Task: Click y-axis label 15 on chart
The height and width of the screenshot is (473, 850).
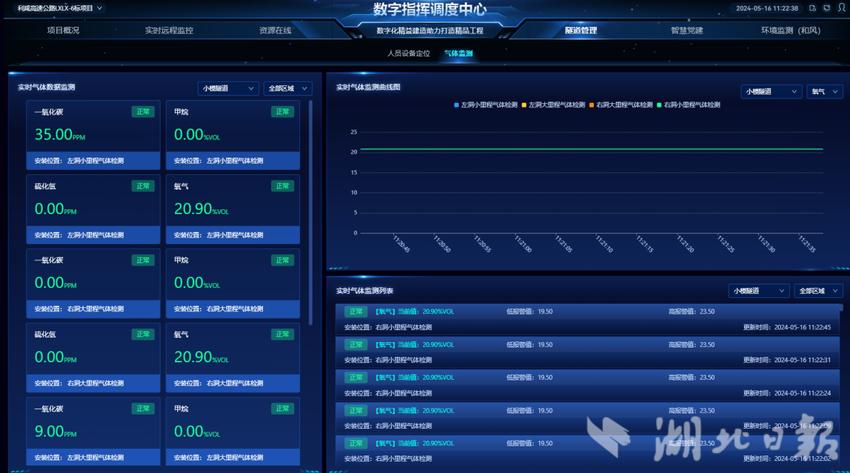Action: [354, 172]
